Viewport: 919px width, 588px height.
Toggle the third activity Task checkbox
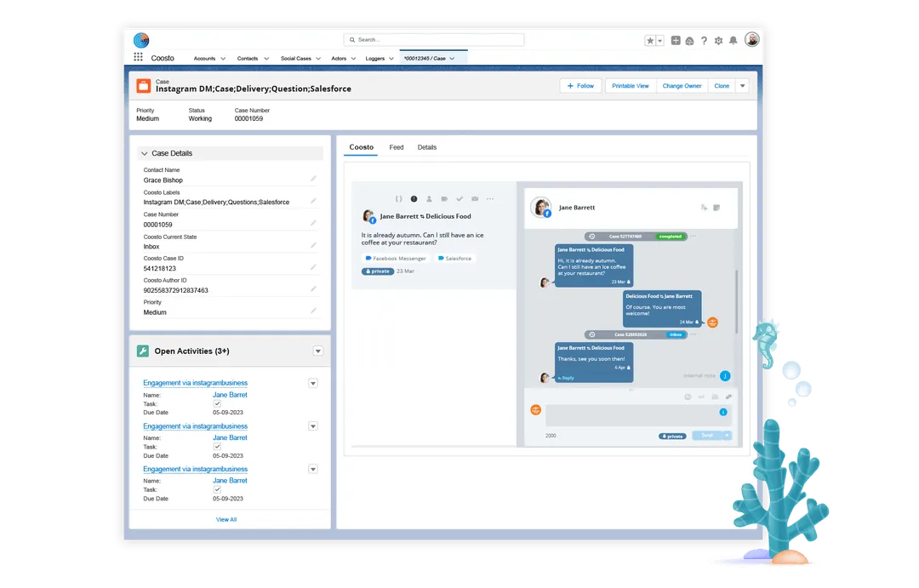[217, 489]
